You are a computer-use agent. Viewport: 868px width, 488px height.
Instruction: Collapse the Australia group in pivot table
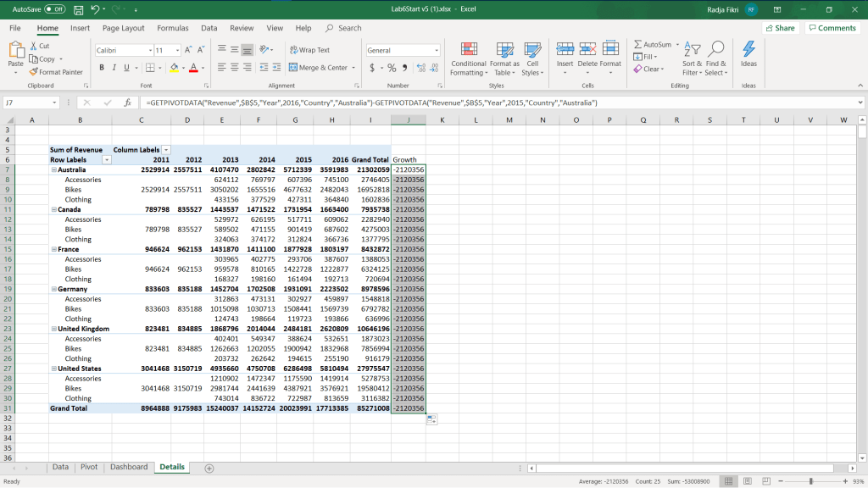(x=53, y=169)
